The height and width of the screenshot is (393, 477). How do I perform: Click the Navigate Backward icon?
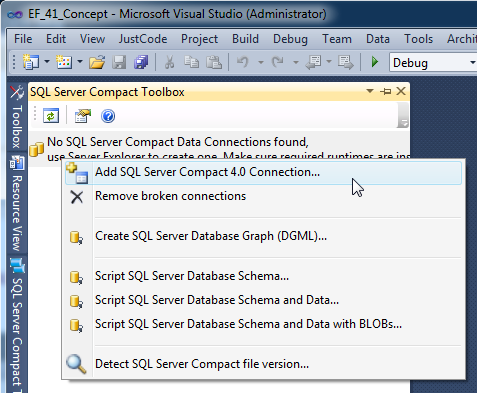point(313,62)
